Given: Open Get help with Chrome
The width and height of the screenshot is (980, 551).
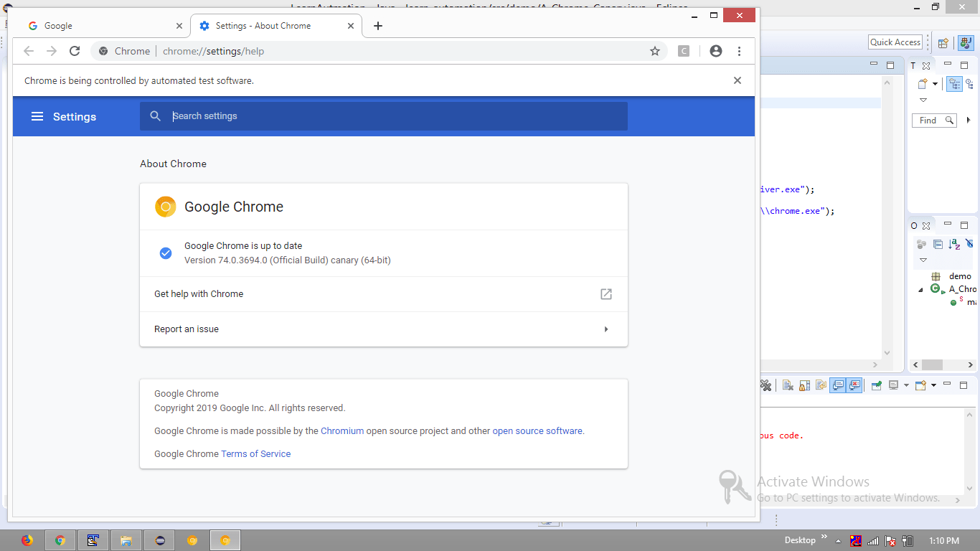Looking at the screenshot, I should point(384,294).
